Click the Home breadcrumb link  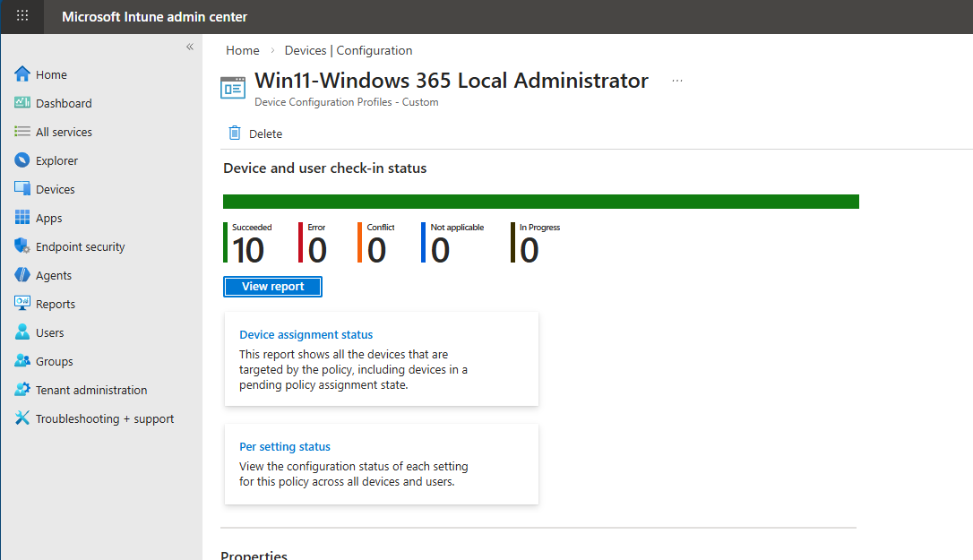pyautogui.click(x=243, y=50)
